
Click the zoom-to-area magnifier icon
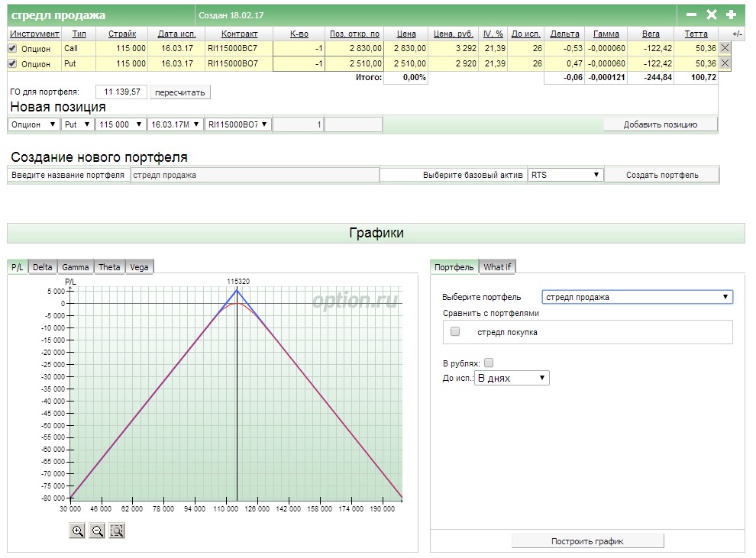[117, 531]
